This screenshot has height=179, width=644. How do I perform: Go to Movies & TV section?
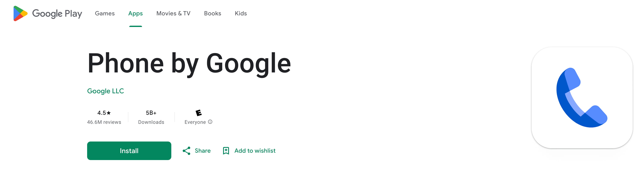pos(173,13)
